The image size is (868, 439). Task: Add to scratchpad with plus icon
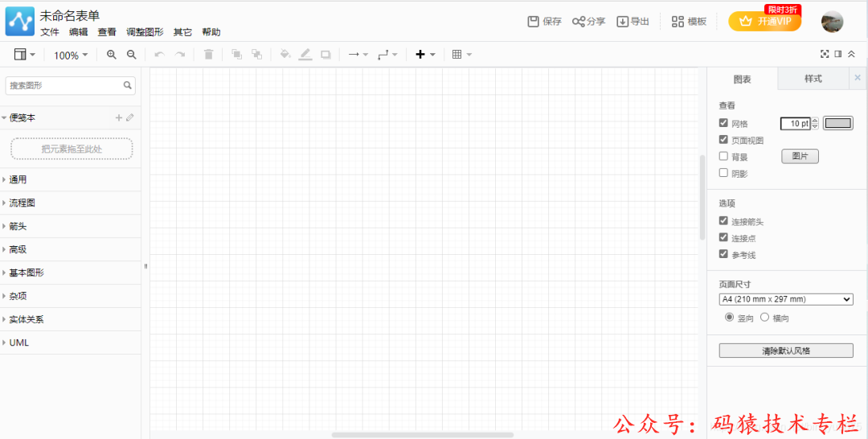(x=118, y=117)
